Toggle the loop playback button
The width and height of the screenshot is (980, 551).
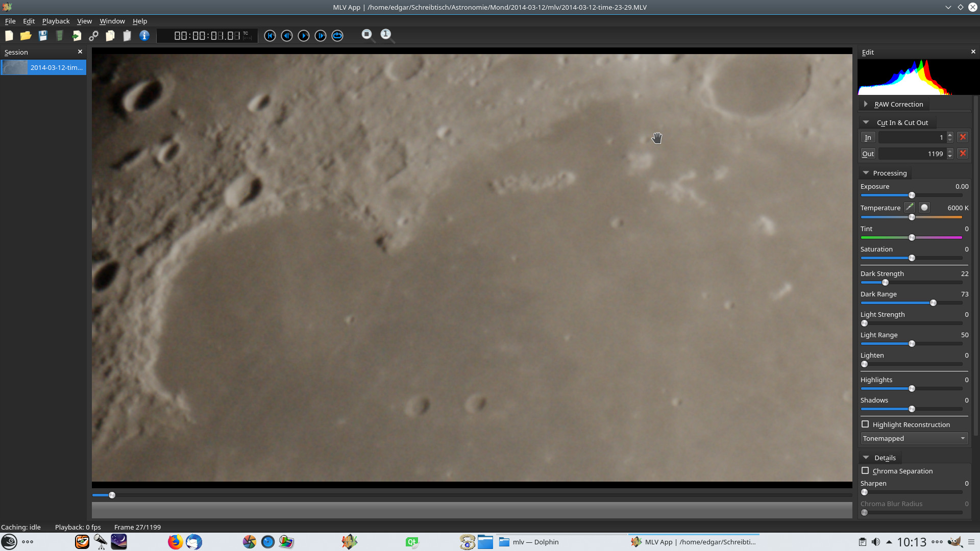[x=337, y=36]
